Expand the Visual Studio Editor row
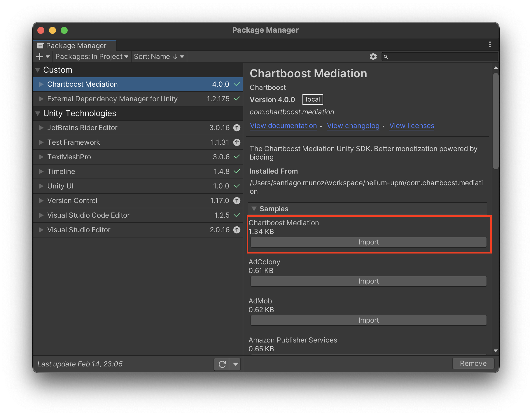 (41, 230)
